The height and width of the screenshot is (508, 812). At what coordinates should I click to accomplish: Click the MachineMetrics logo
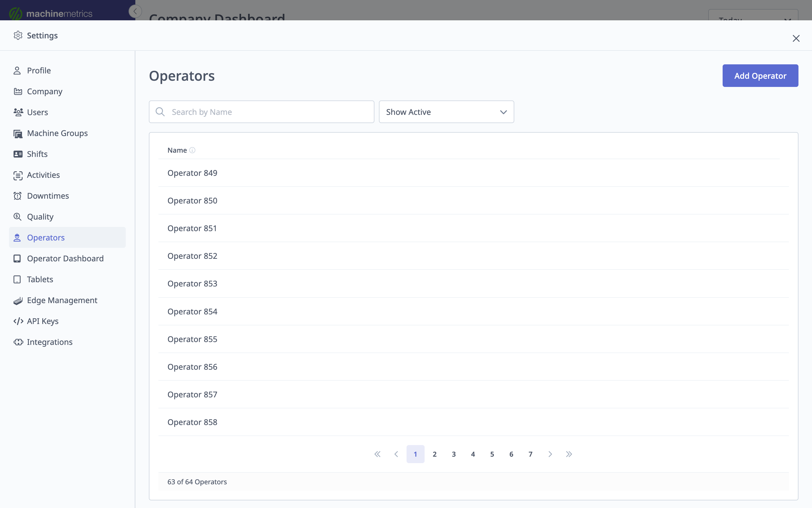[x=51, y=14]
